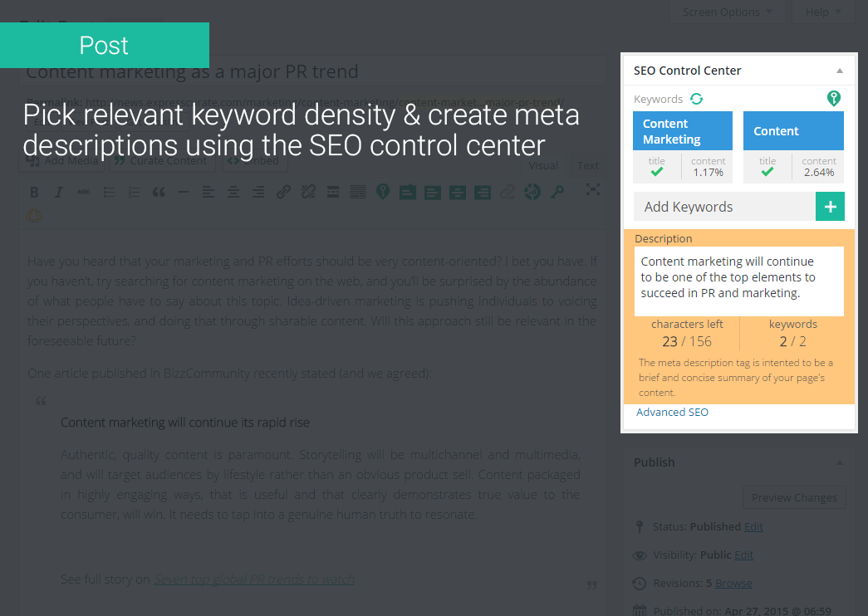Click the blockquote heading about rapid rise
Screen dimensions: 868x616
click(185, 423)
